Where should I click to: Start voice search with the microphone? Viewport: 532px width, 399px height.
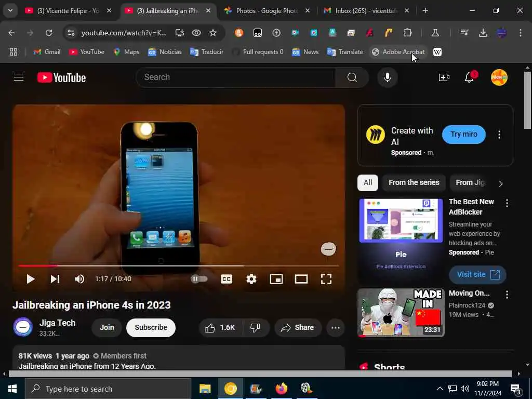tap(387, 77)
